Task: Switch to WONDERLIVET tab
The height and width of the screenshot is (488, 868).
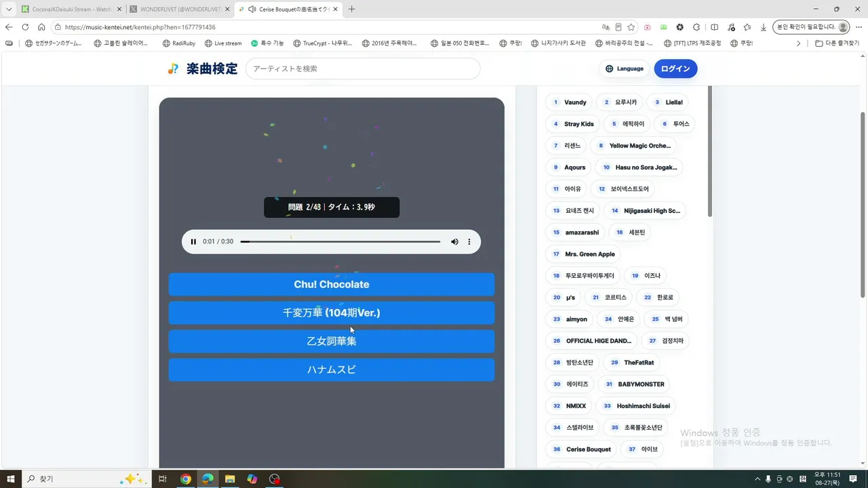Action: pyautogui.click(x=180, y=9)
